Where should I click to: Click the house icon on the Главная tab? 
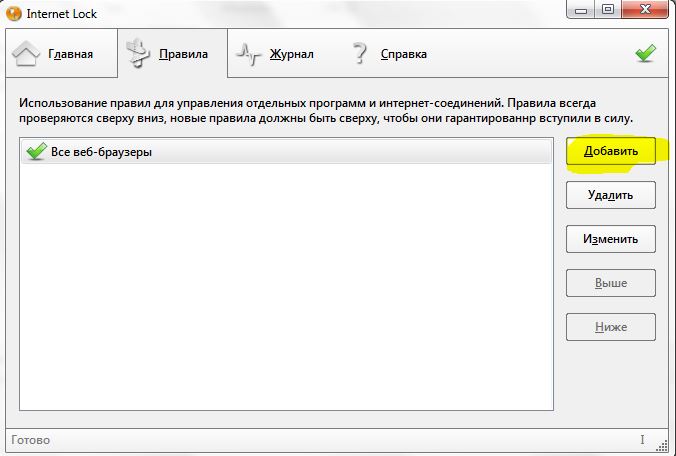28,54
